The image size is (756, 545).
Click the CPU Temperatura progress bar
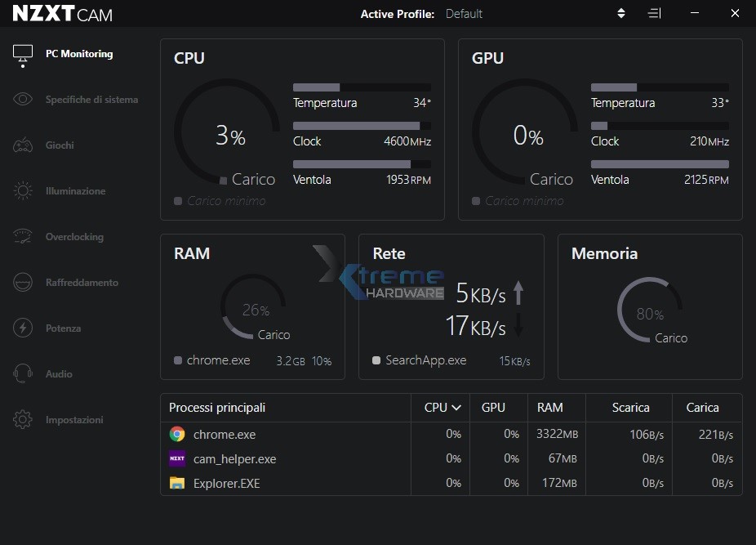click(x=362, y=87)
